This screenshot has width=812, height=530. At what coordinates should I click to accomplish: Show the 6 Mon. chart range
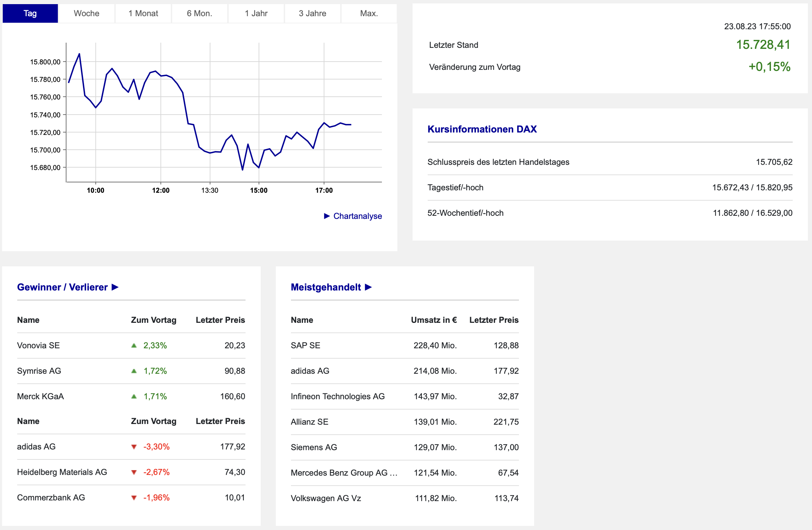pos(199,13)
